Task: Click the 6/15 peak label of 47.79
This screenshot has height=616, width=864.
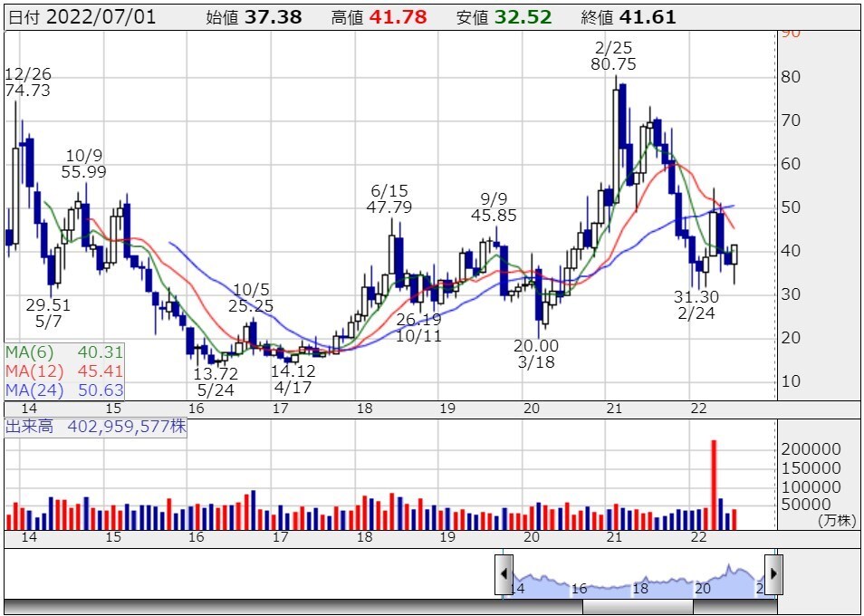Action: [x=389, y=198]
